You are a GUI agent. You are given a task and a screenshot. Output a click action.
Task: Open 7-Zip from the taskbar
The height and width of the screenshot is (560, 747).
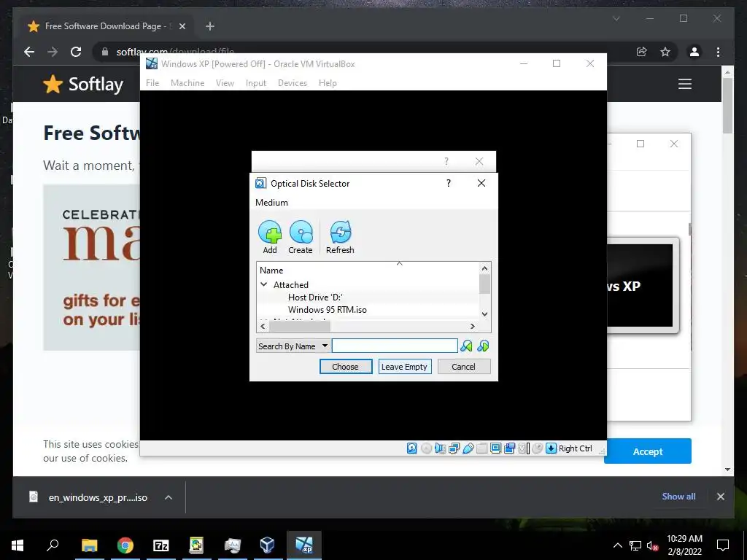pyautogui.click(x=161, y=545)
